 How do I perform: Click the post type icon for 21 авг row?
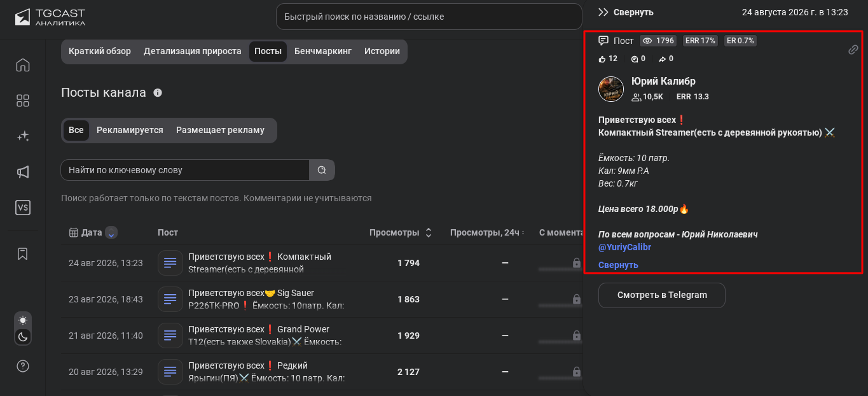click(170, 336)
